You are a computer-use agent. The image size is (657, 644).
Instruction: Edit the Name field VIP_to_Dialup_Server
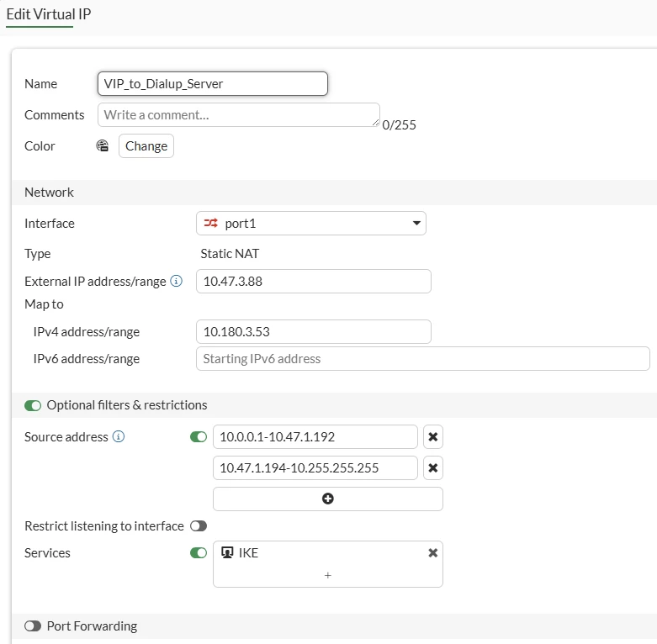[213, 84]
